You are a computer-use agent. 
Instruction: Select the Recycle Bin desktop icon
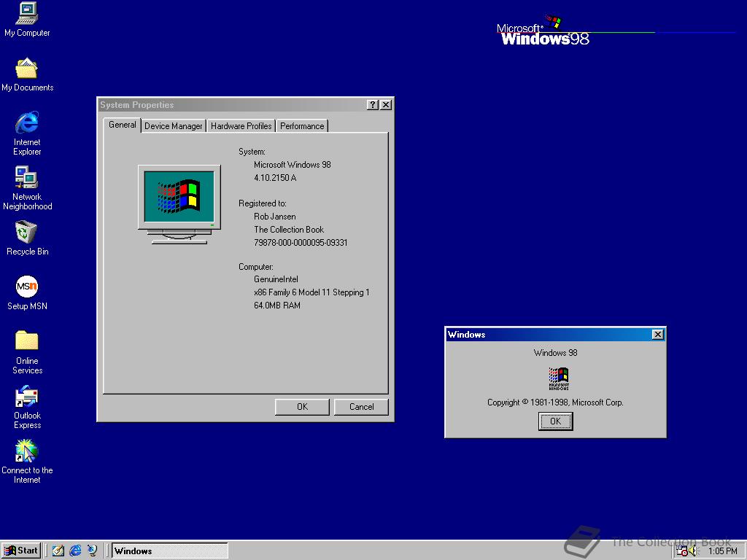[27, 238]
